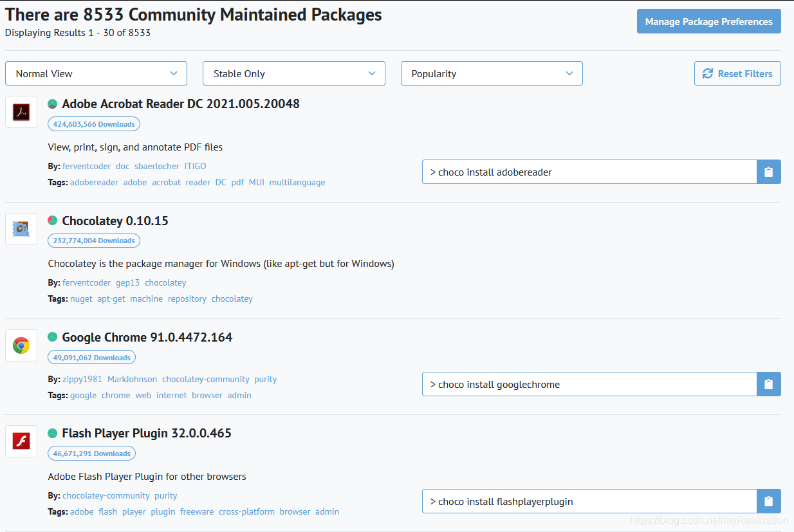This screenshot has width=794, height=532.
Task: Open the Flash Player Plugin 32.0.0.465 title
Action: pyautogui.click(x=147, y=434)
